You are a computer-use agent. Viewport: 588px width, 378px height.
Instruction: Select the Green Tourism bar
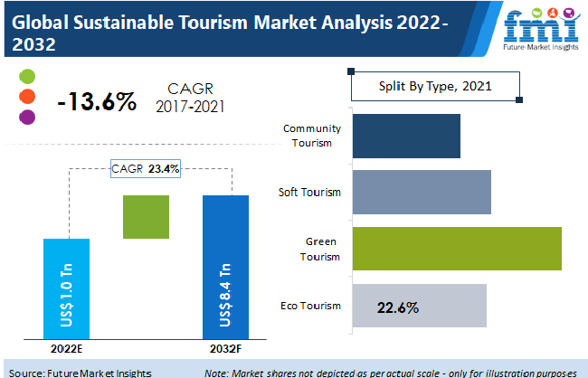(456, 249)
